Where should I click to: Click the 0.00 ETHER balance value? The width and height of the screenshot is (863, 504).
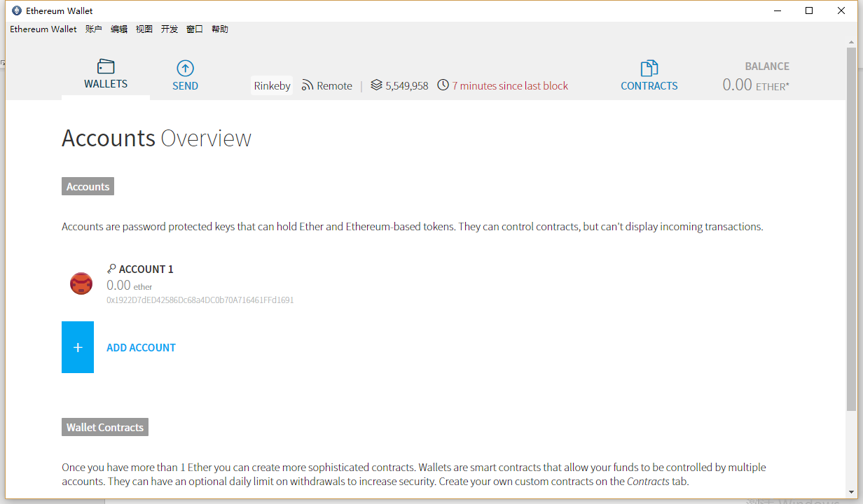[756, 85]
